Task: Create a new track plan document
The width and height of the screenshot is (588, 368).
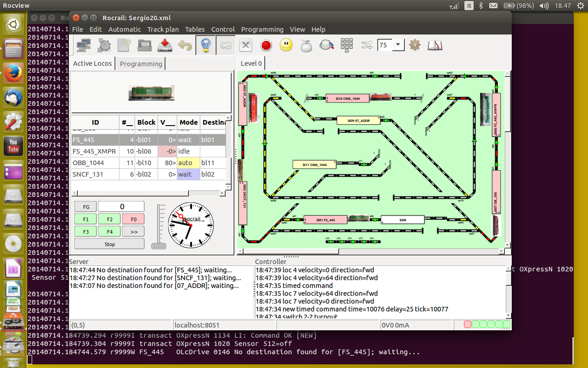Action: click(x=124, y=45)
